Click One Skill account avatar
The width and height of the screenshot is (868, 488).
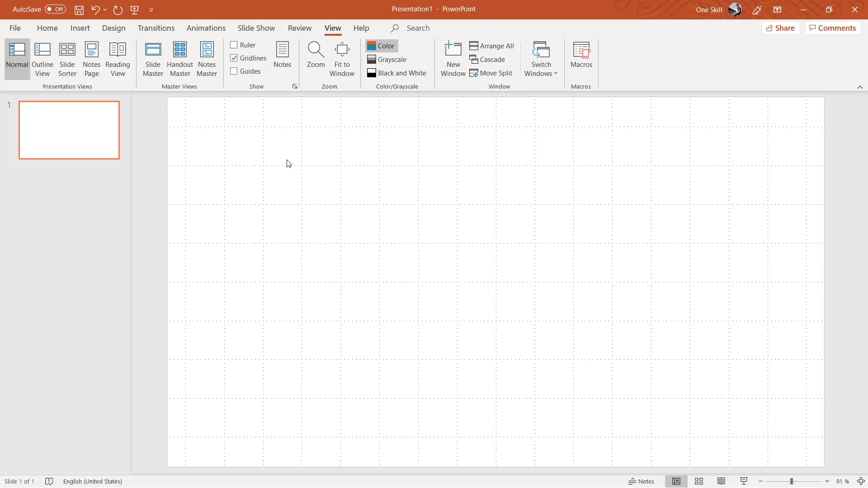click(x=735, y=9)
